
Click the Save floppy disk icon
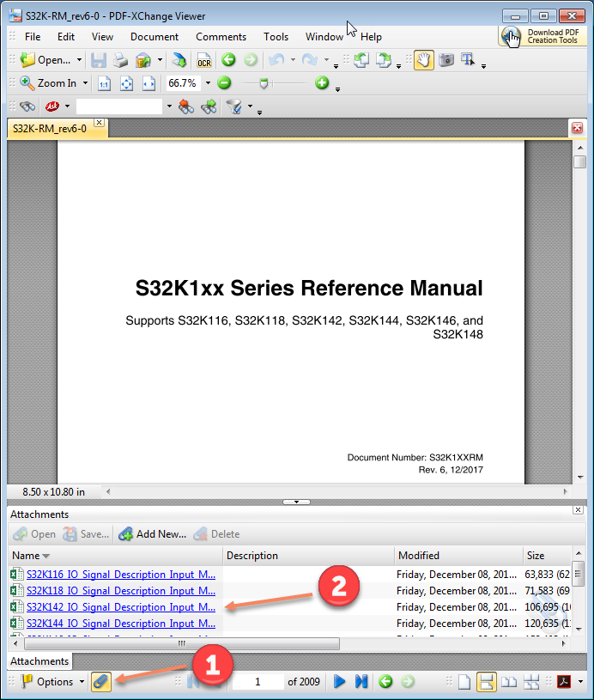pos(99,60)
